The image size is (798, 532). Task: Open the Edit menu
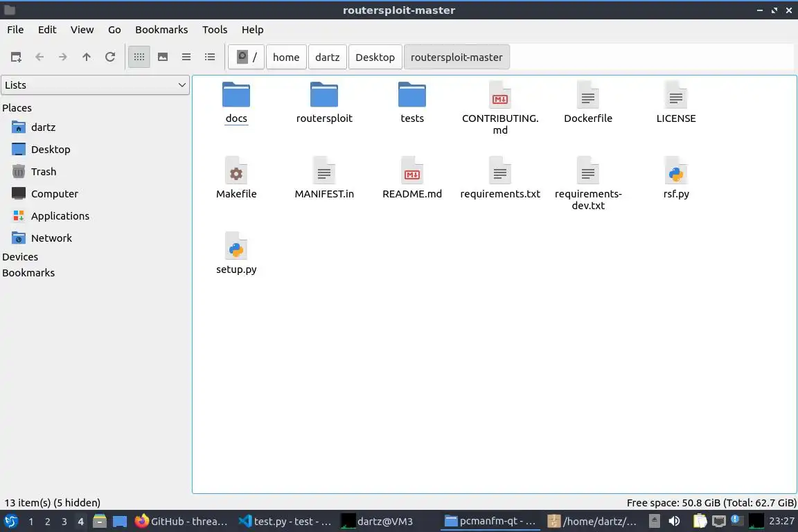47,30
